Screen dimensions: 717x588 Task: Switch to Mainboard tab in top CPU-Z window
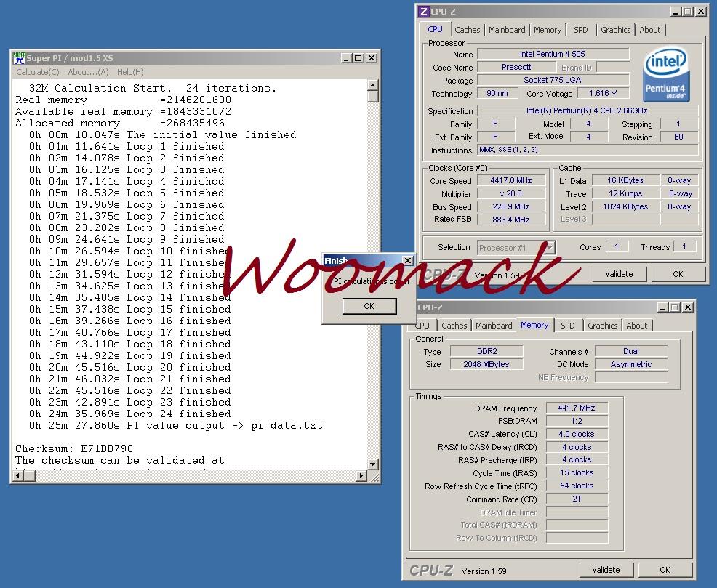[x=507, y=30]
